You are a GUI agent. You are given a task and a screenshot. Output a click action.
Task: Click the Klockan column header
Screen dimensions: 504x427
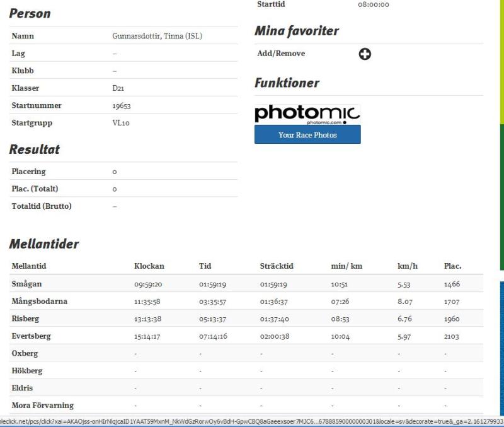[x=149, y=266]
